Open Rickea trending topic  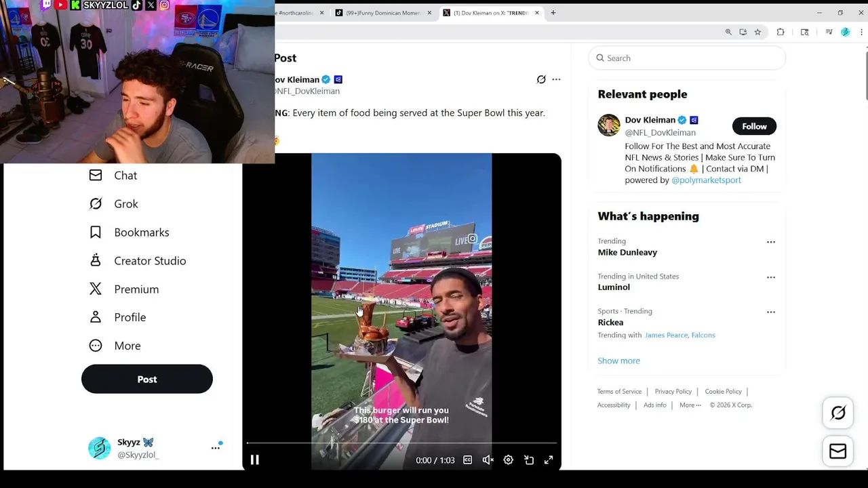click(610, 323)
